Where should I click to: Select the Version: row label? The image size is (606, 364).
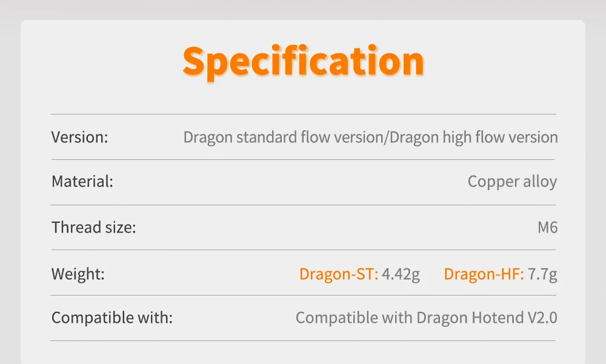point(79,137)
